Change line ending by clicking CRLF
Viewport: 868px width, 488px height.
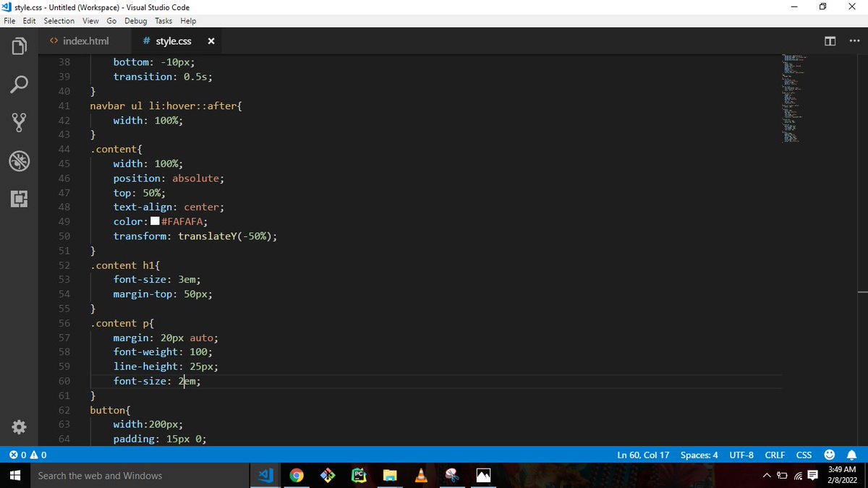click(775, 454)
